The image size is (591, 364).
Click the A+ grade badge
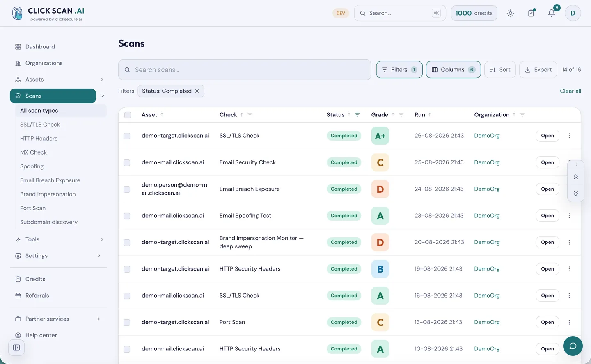pyautogui.click(x=380, y=136)
